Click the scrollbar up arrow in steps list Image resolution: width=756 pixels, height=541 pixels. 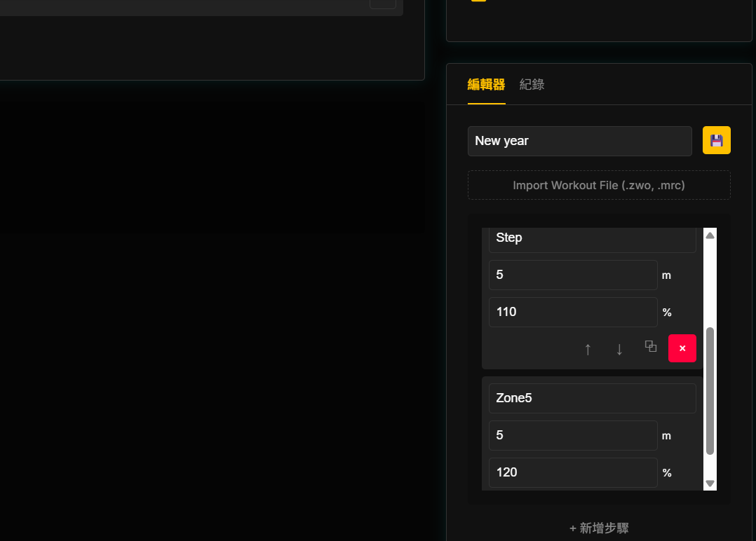click(x=710, y=235)
